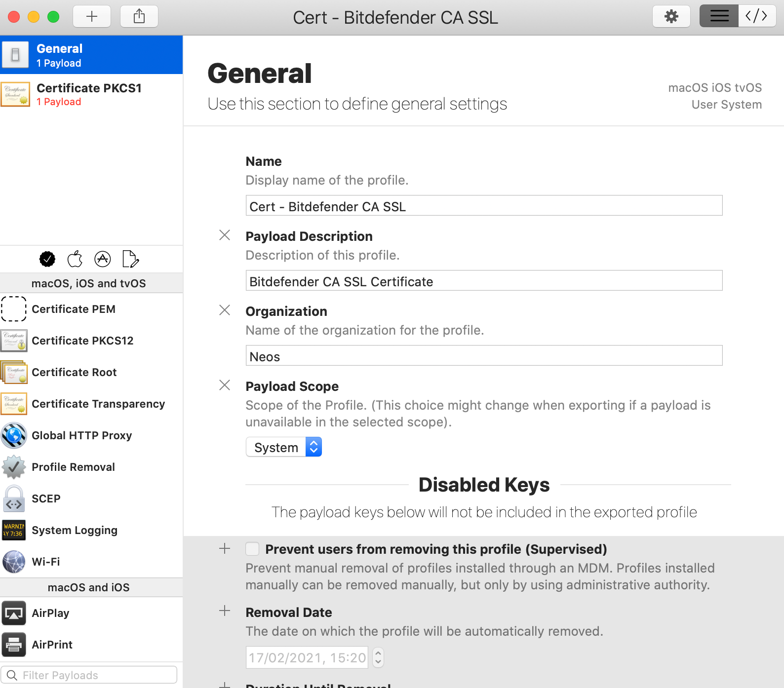Click the AirPlay screen icon

coord(14,613)
